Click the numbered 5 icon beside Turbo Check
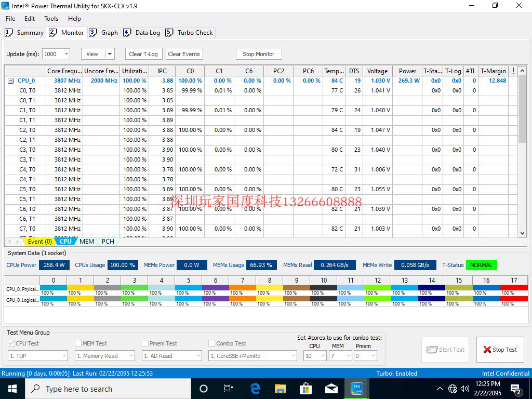Viewport: 532px width, 399px height. [x=169, y=33]
